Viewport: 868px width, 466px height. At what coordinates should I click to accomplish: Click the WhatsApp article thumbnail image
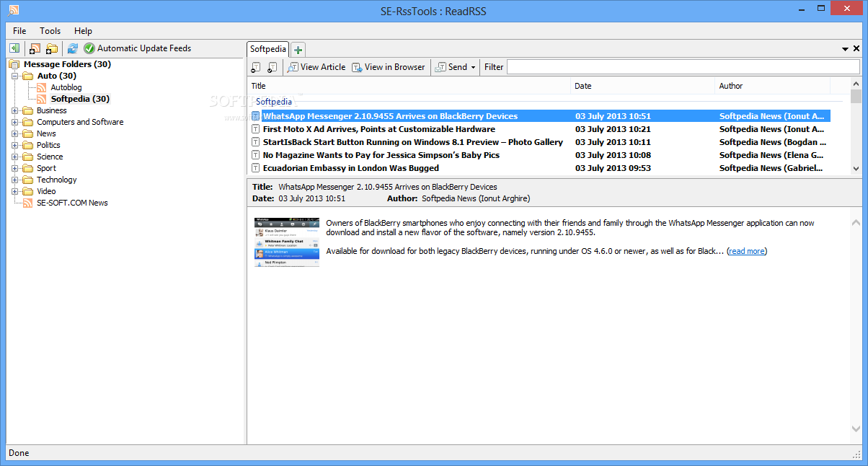click(287, 242)
